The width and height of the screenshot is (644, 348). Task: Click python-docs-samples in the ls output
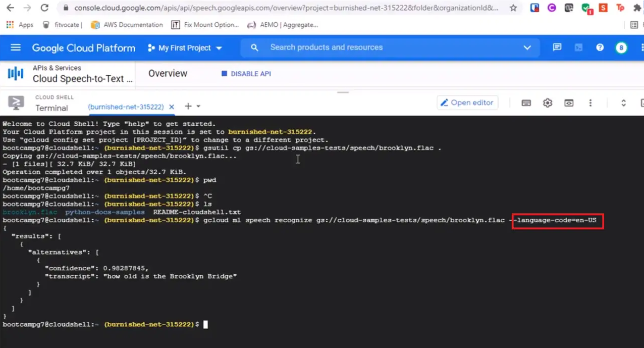pyautogui.click(x=105, y=212)
